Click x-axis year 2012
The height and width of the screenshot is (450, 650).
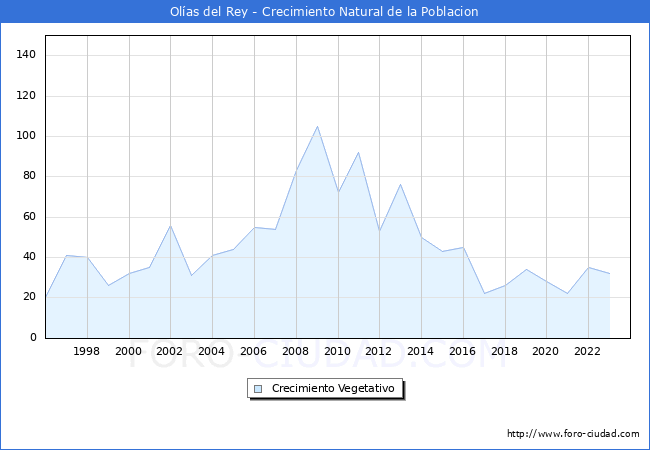tap(378, 351)
